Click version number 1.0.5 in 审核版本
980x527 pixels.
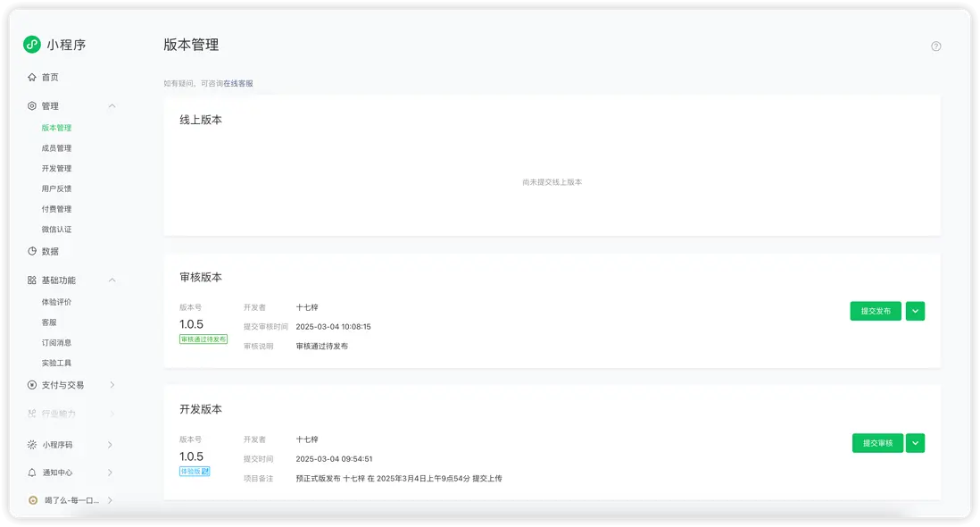coord(191,324)
